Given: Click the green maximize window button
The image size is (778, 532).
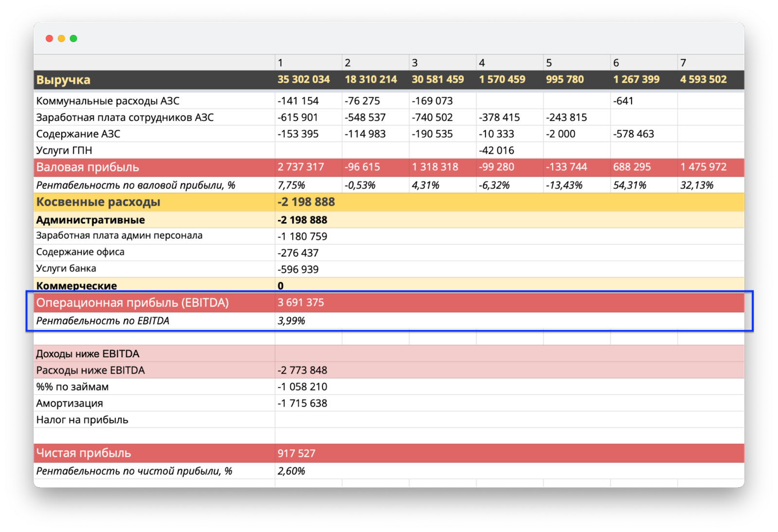Looking at the screenshot, I should pyautogui.click(x=73, y=38).
